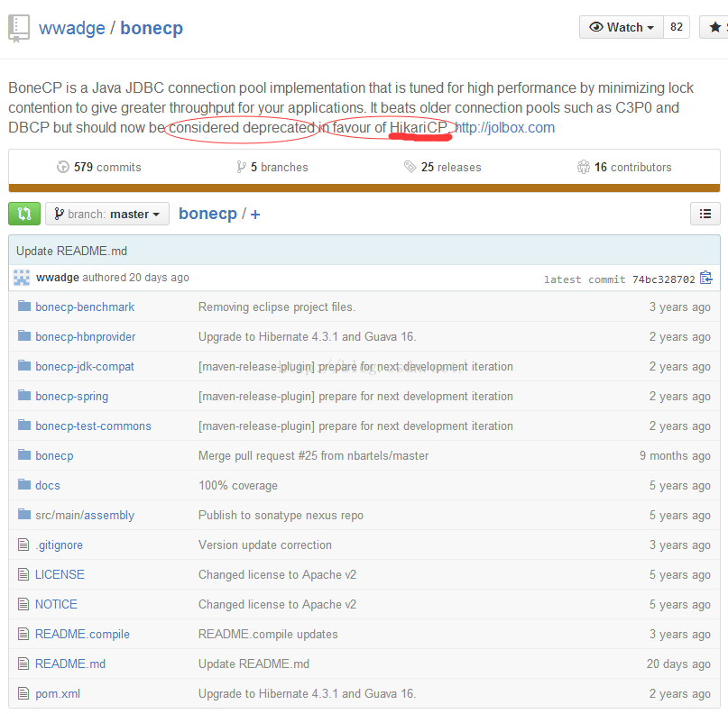Open the Watch dropdown button
This screenshot has height=714, width=728.
pos(622,27)
